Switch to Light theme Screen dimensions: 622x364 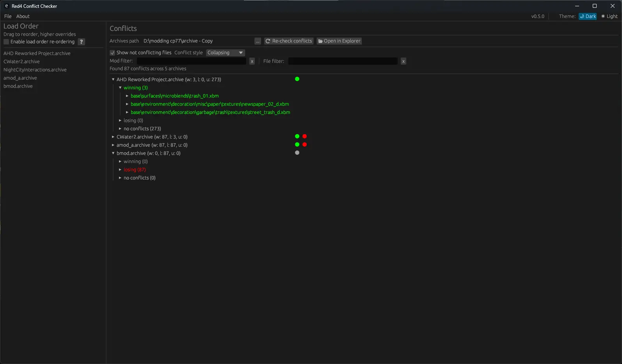click(x=609, y=16)
